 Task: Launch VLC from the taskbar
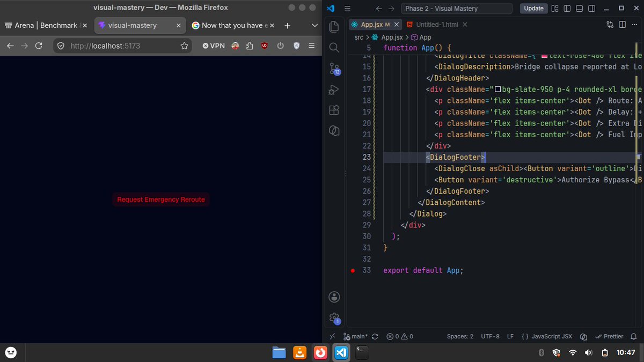pos(299,352)
